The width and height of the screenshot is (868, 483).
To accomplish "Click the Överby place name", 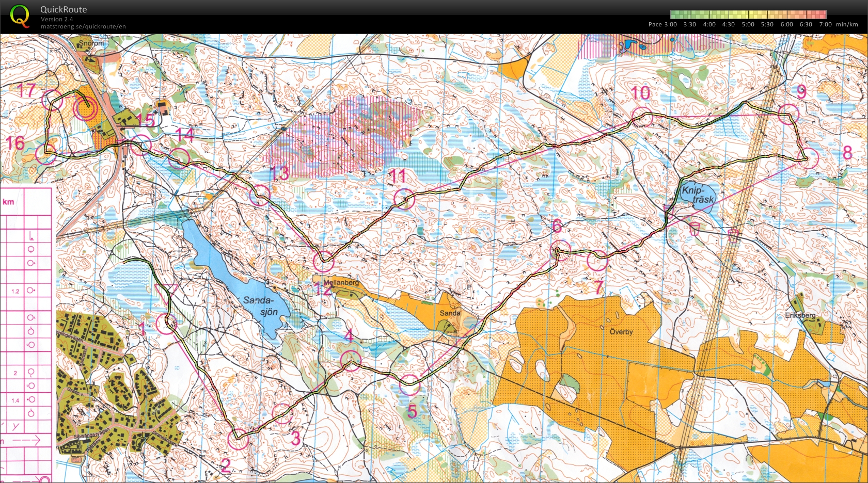I will tap(621, 332).
